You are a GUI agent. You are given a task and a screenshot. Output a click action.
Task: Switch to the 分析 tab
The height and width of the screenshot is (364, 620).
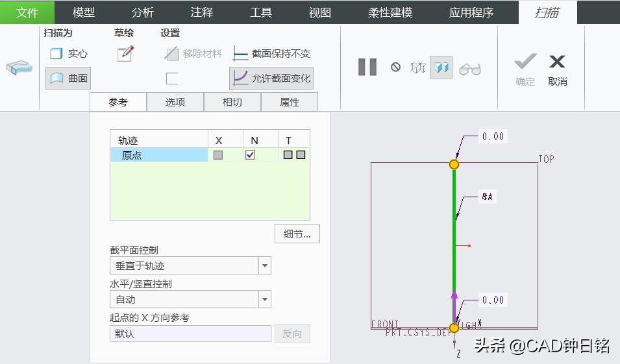click(142, 12)
